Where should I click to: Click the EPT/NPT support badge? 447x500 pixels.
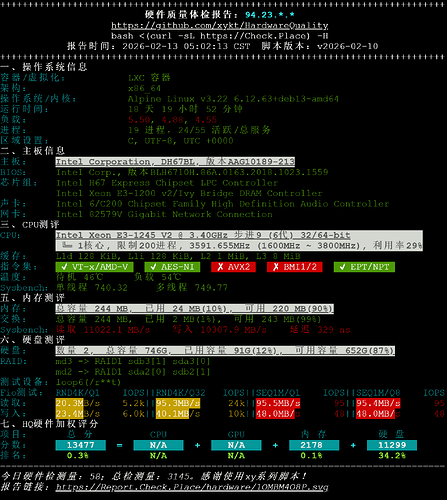pyautogui.click(x=364, y=267)
